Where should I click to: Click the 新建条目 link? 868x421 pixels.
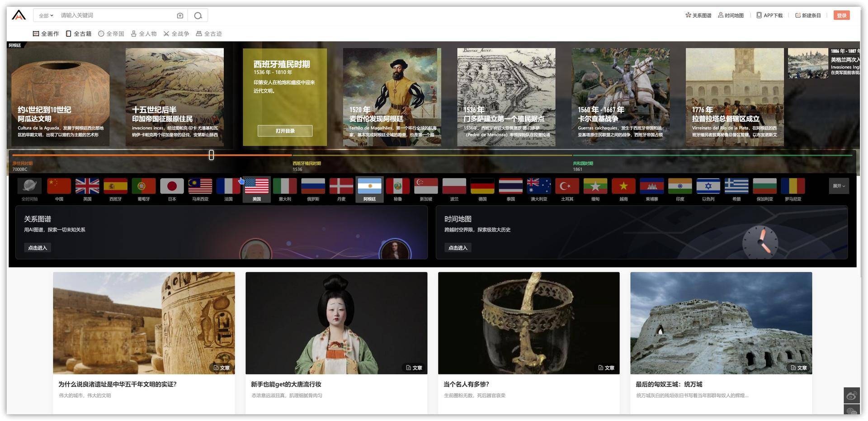808,15
